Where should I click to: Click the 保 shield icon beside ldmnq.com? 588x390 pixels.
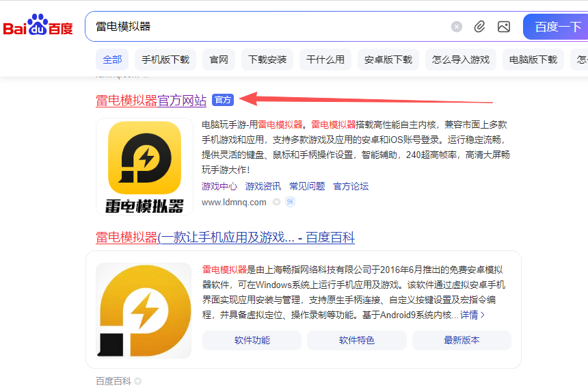click(290, 202)
